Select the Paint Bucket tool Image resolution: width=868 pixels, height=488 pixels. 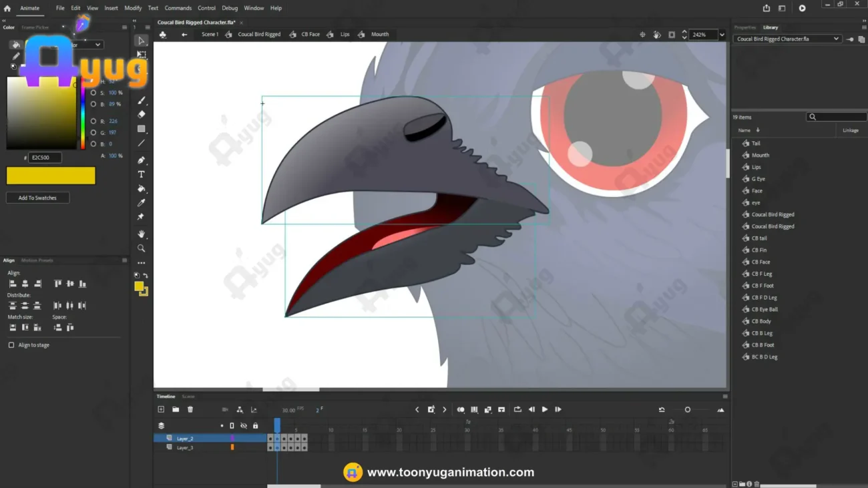(x=142, y=189)
